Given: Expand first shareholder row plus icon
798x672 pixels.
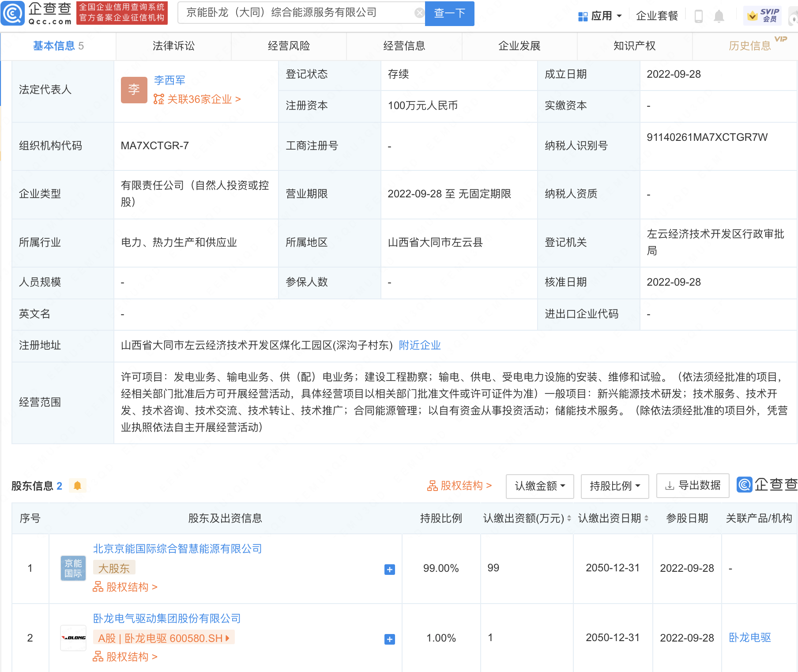Looking at the screenshot, I should (x=389, y=569).
